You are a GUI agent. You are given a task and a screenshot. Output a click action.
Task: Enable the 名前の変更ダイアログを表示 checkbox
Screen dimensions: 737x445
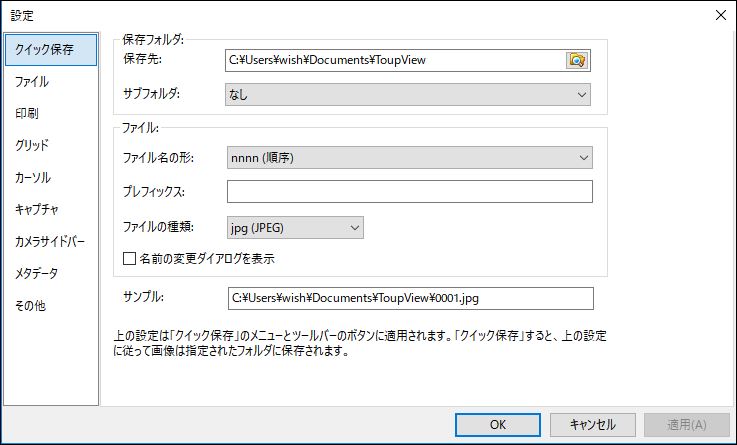pos(129,258)
